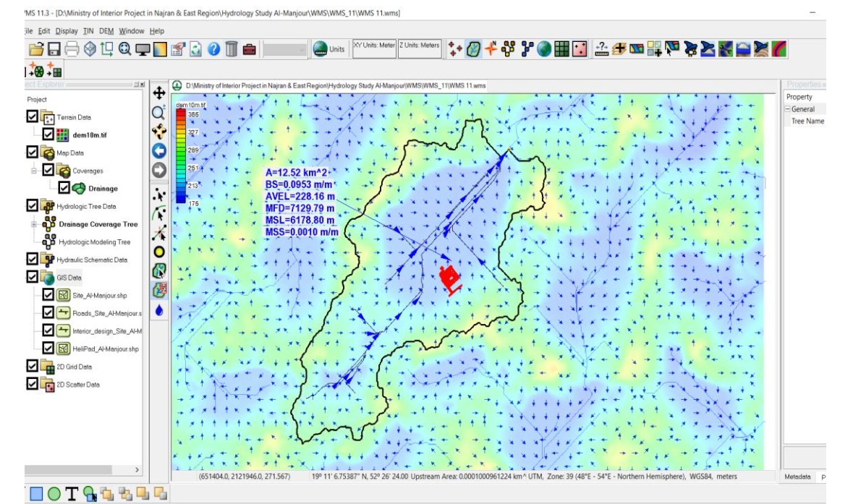Select the 2D Grid Data folder

point(74,367)
